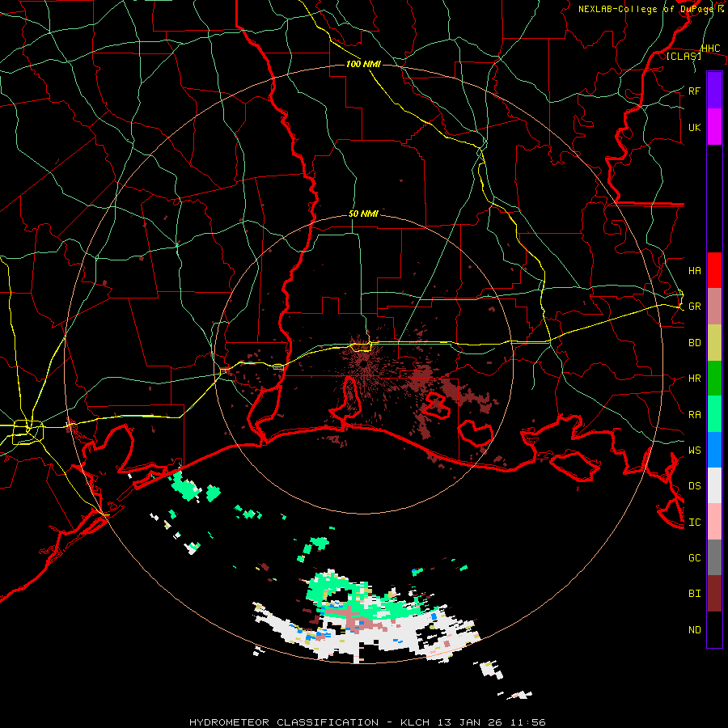Click the IC legend label
728x728 pixels.
[x=694, y=523]
